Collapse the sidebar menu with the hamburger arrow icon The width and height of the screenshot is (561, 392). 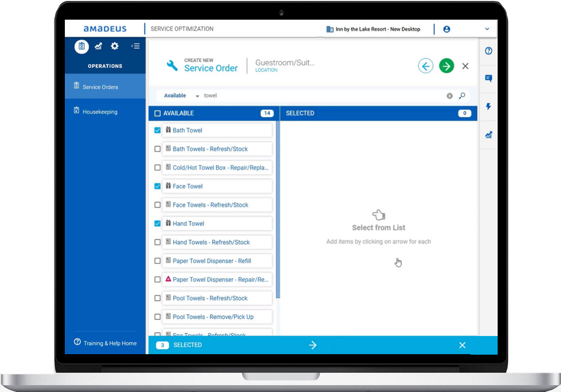pyautogui.click(x=135, y=46)
